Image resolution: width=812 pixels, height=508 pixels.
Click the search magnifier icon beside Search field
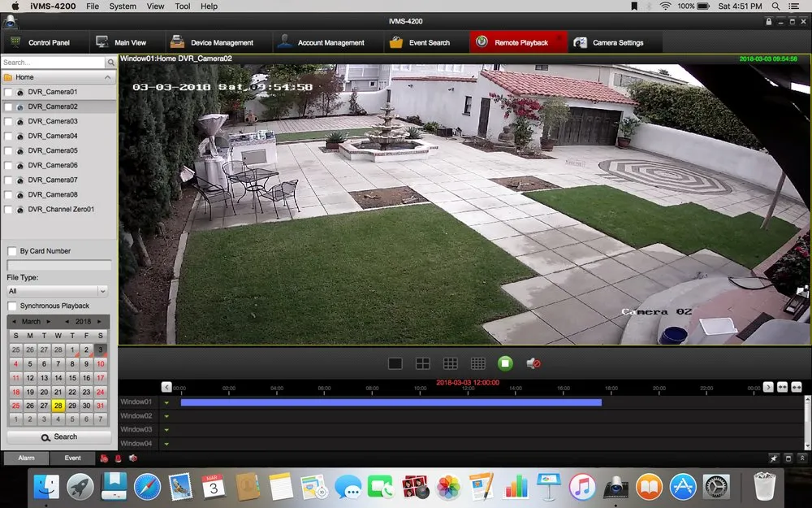click(111, 63)
